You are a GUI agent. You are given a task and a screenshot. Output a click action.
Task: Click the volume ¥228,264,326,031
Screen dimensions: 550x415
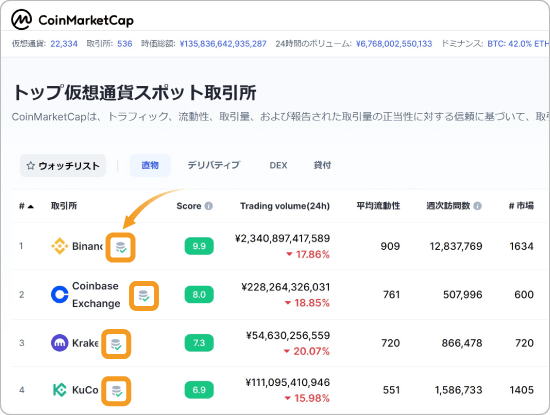(286, 287)
